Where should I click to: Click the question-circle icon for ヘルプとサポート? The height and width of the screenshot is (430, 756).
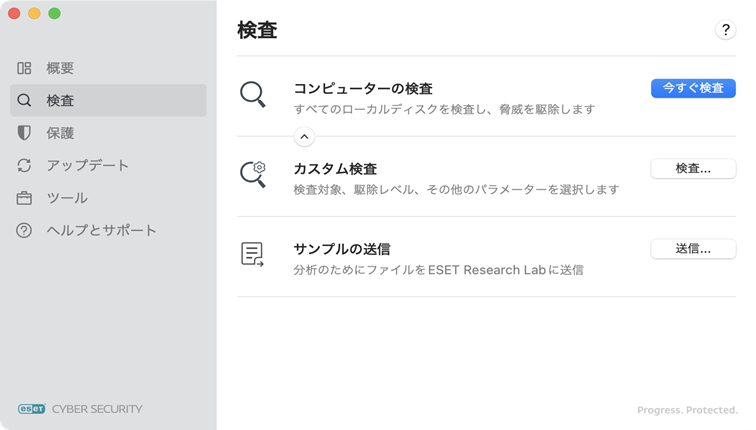24,230
